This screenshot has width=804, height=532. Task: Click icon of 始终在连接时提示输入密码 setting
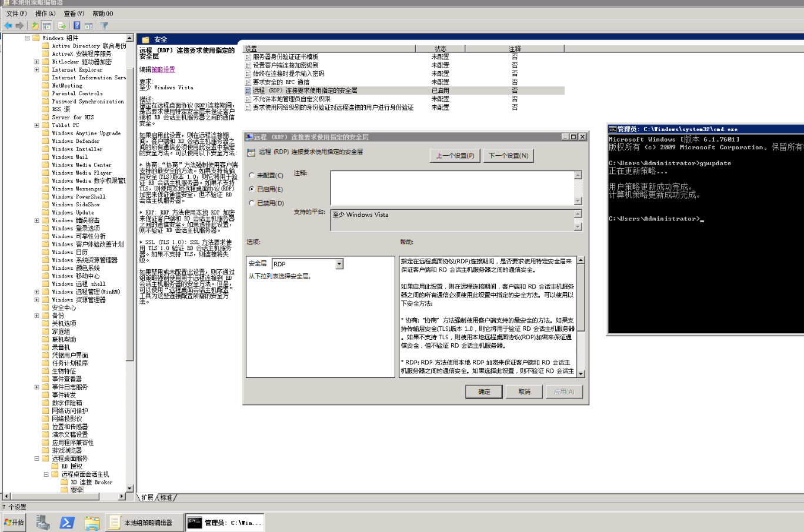248,74
